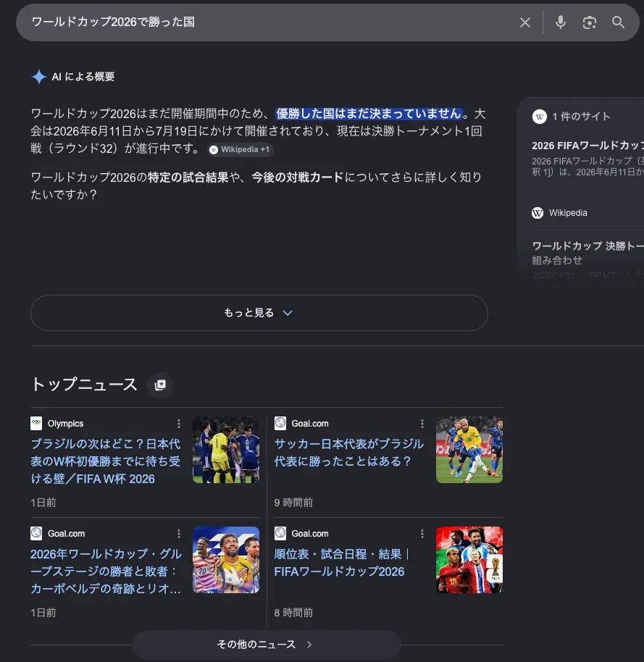Submit search with the magnifier icon

coord(618,22)
